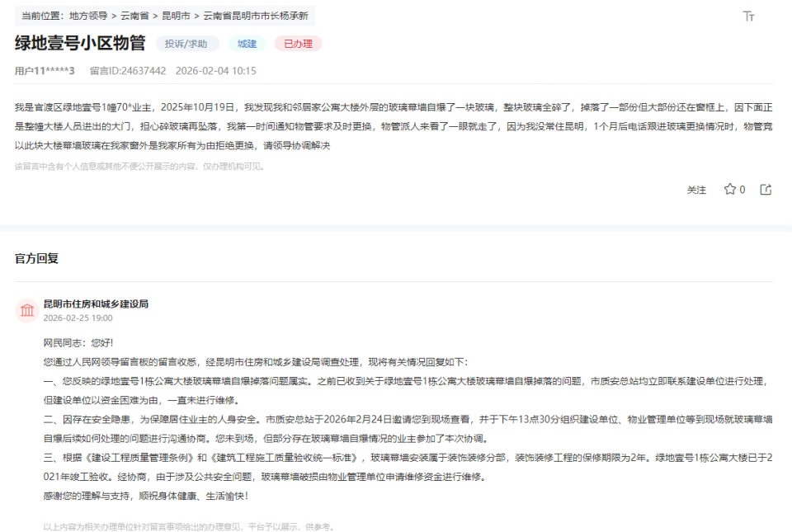The width and height of the screenshot is (792, 532).
Task: Visit the 云南省昆明市市长杨承新 page
Action: 256,14
